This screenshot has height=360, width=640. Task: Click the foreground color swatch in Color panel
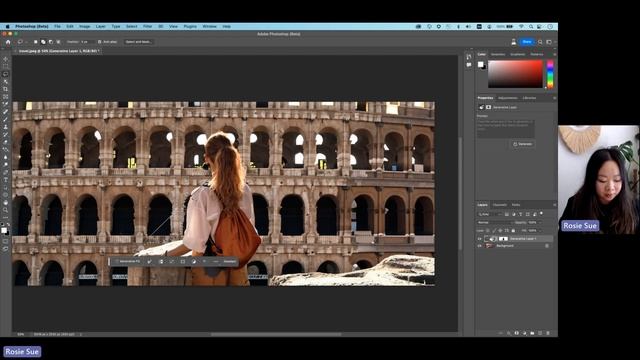(x=480, y=64)
